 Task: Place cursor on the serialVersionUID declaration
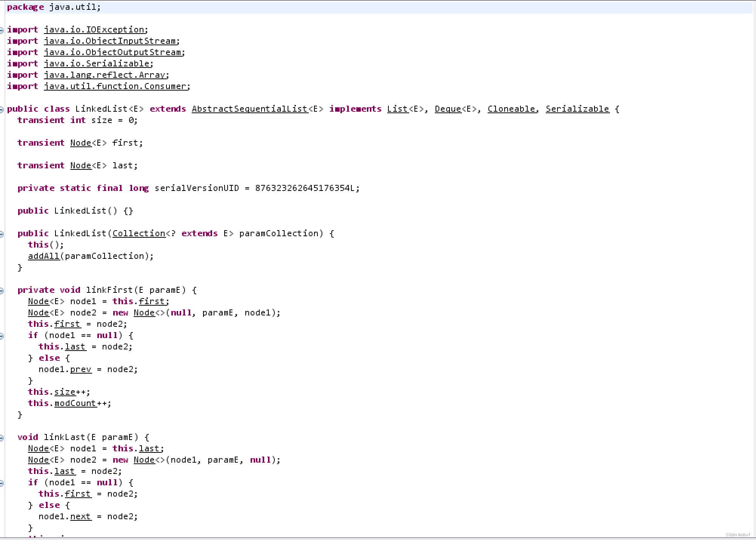pos(196,188)
